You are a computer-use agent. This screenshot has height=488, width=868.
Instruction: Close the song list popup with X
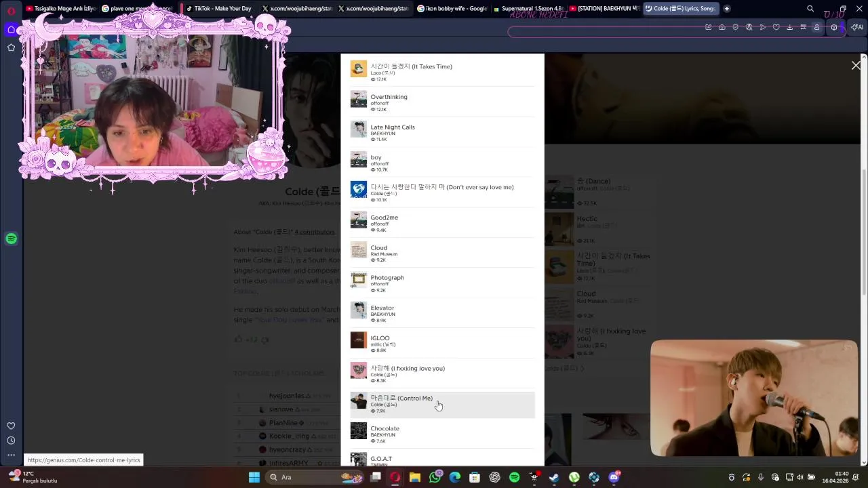[x=856, y=65]
